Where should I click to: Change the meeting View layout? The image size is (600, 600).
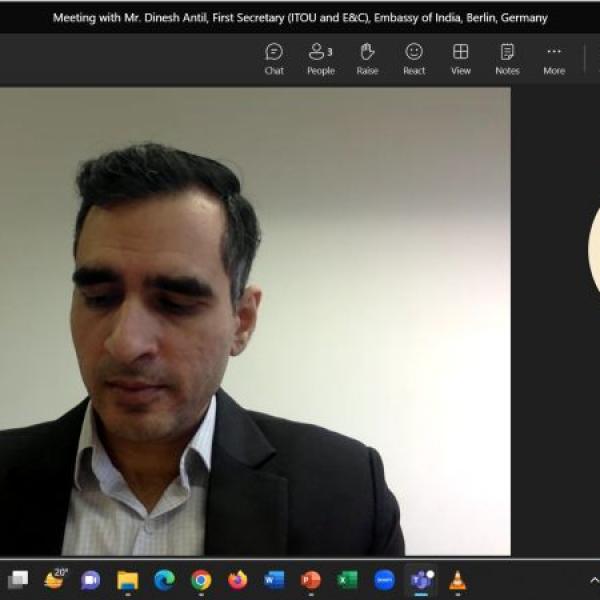pyautogui.click(x=461, y=59)
